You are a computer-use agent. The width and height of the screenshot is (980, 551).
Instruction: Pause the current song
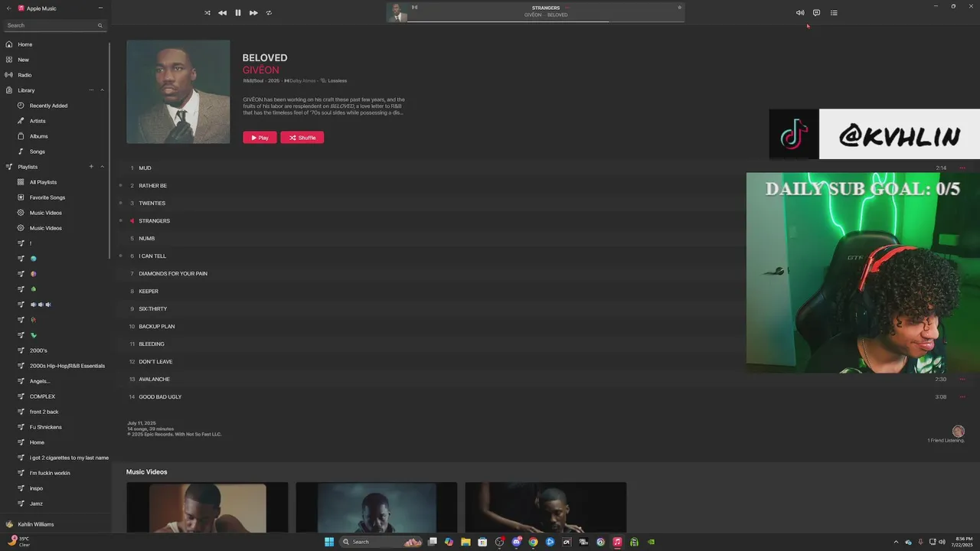[238, 13]
